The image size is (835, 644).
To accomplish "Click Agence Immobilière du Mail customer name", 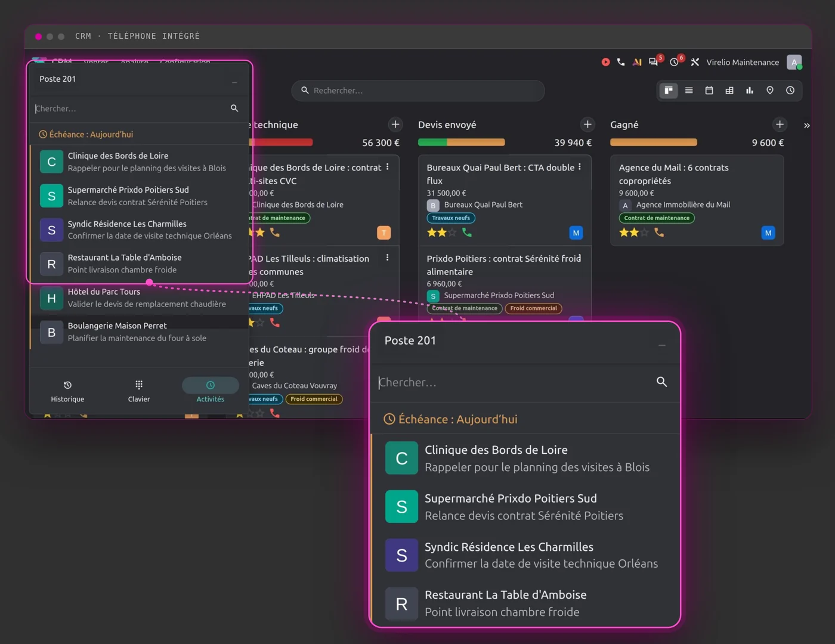I will coord(684,205).
